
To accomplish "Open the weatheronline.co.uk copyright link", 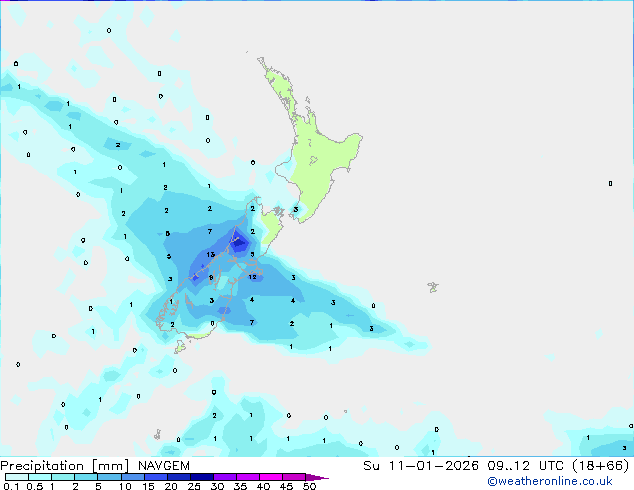I will [x=550, y=481].
